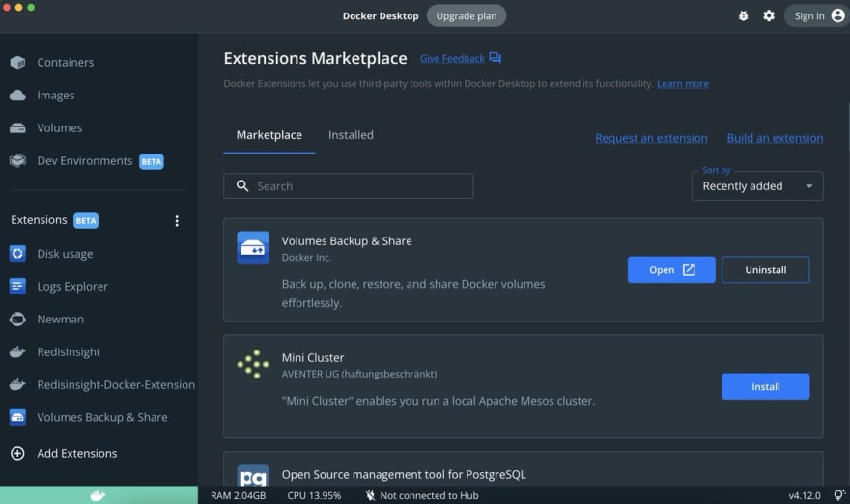
Task: Open the Sort by Recently added dropdown
Action: 757,186
